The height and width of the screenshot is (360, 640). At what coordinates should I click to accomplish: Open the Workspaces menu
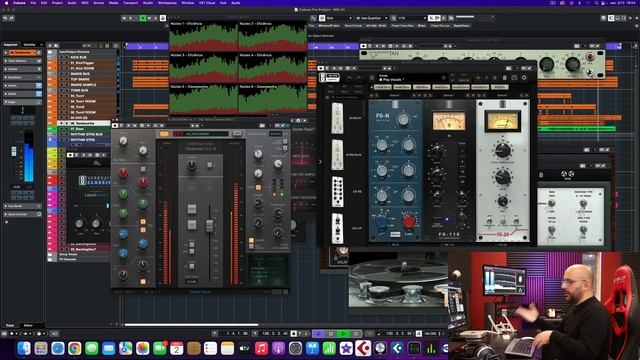pos(167,3)
